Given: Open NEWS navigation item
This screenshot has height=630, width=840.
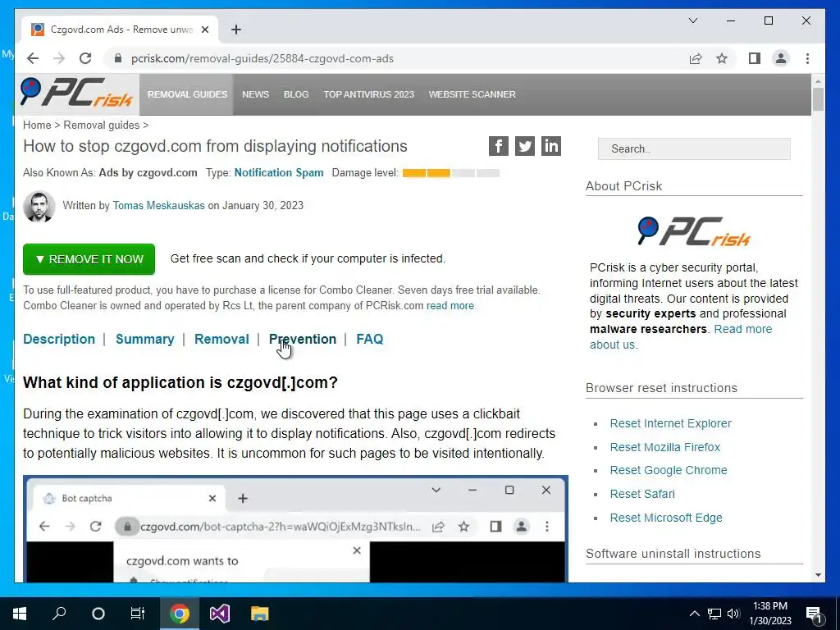Looking at the screenshot, I should (x=256, y=94).
